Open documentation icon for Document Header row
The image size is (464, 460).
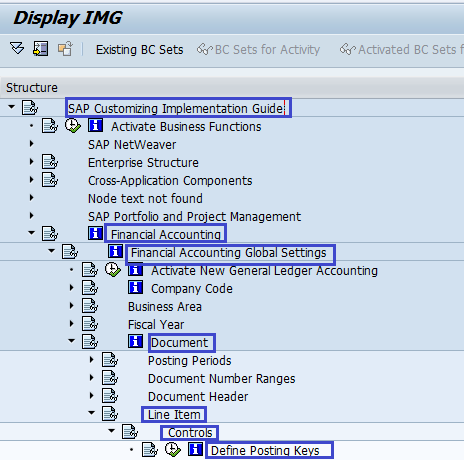pyautogui.click(x=110, y=396)
